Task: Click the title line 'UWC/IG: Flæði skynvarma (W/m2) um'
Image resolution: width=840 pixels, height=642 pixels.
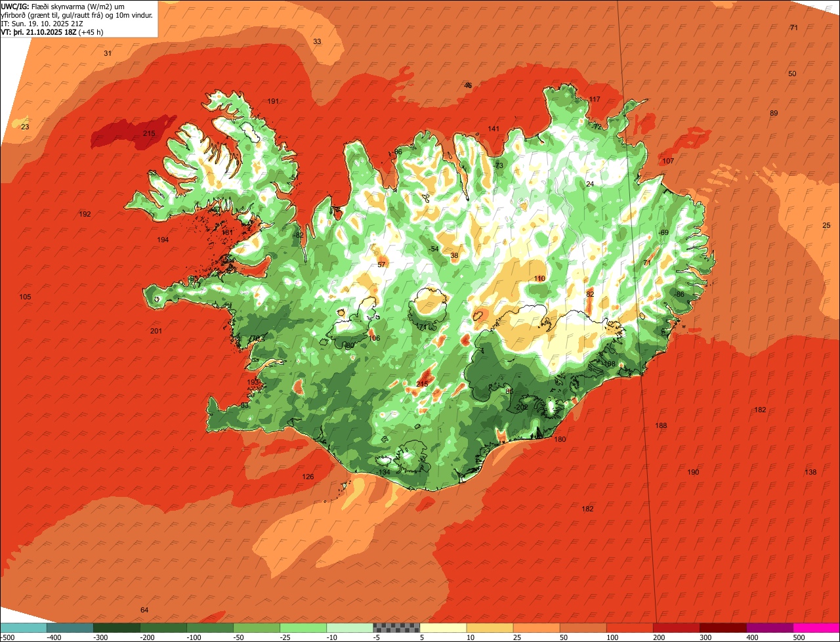Action: click(x=63, y=7)
